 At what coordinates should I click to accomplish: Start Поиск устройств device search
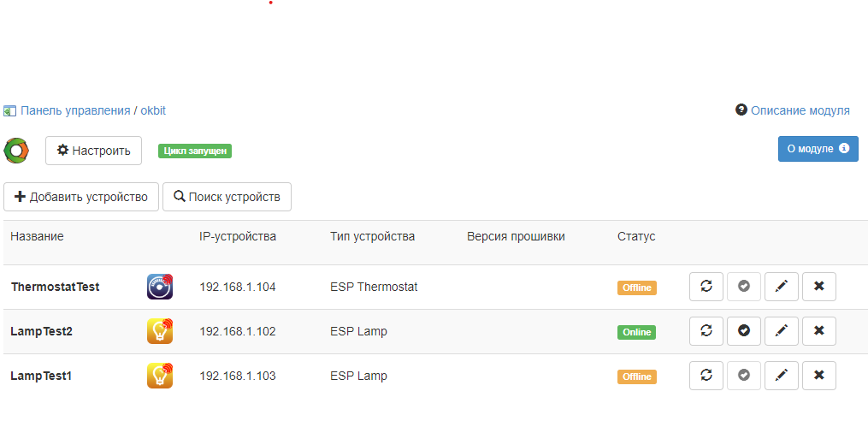(x=227, y=197)
